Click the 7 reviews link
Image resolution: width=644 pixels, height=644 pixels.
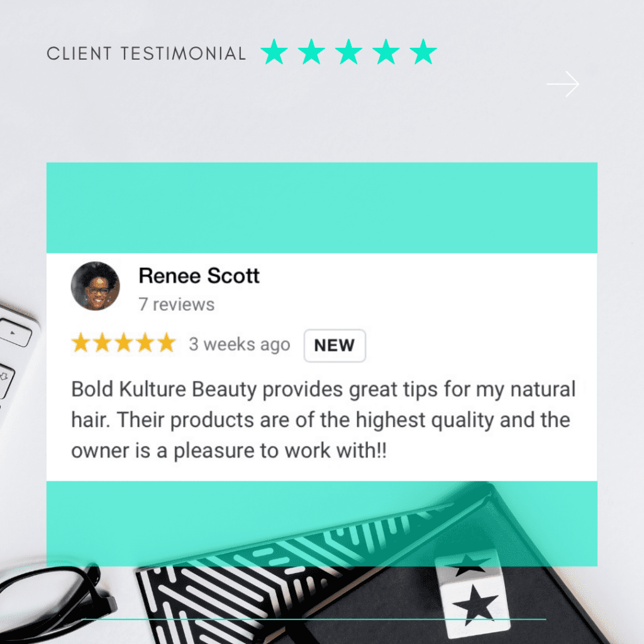tap(177, 305)
